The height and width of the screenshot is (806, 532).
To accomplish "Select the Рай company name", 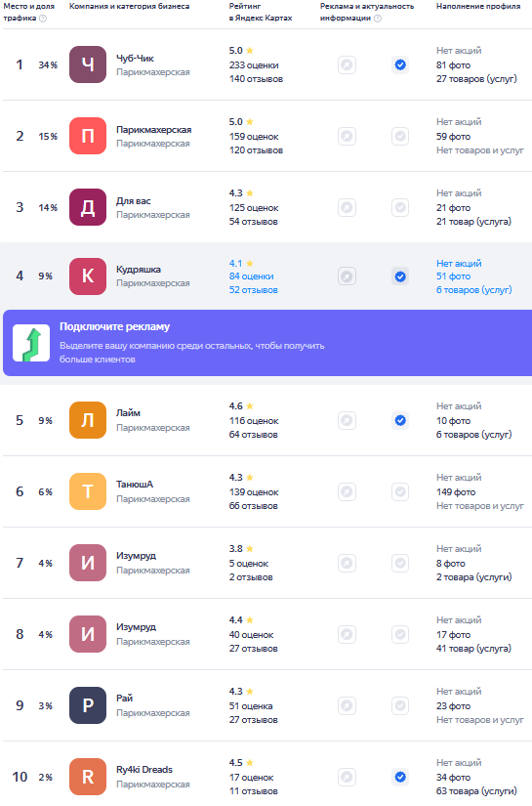I will coord(124,699).
